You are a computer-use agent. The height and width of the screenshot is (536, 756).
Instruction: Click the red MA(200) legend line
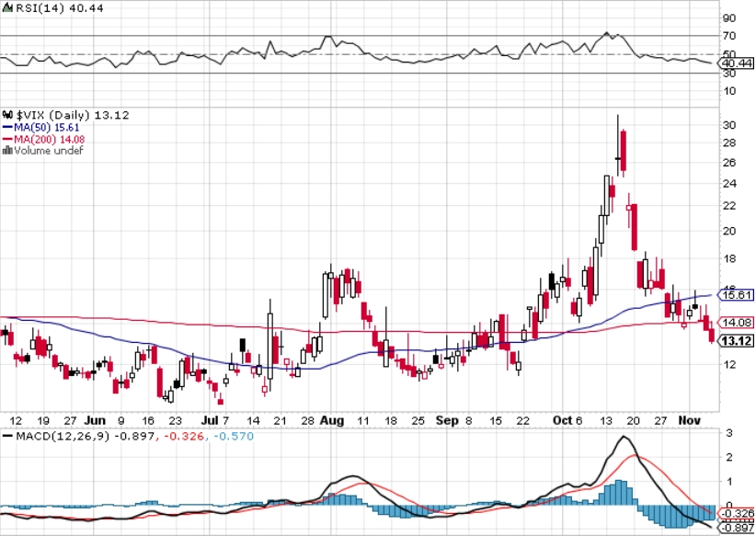pos(7,140)
